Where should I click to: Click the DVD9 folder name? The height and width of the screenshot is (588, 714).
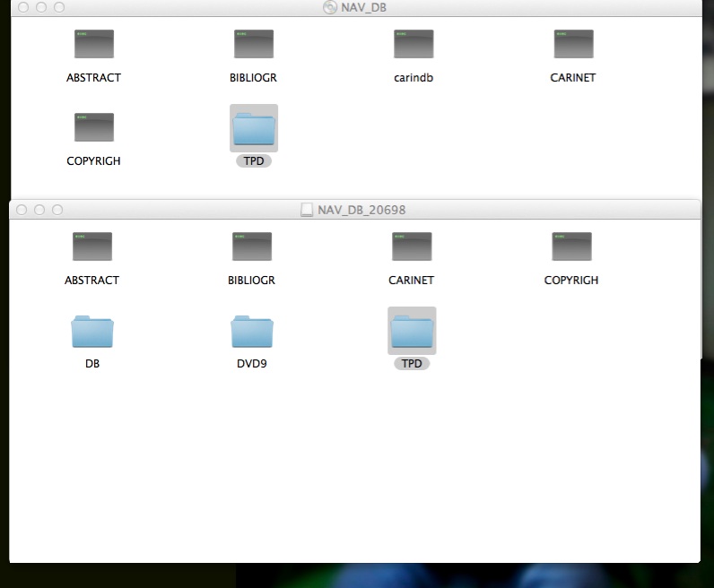[252, 364]
